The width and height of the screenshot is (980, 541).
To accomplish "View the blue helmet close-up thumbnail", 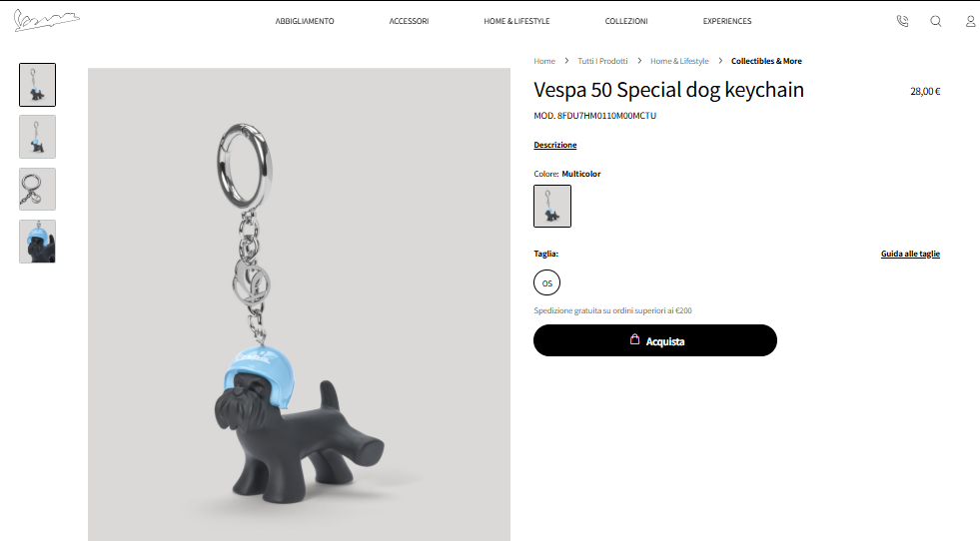I will click(x=38, y=242).
